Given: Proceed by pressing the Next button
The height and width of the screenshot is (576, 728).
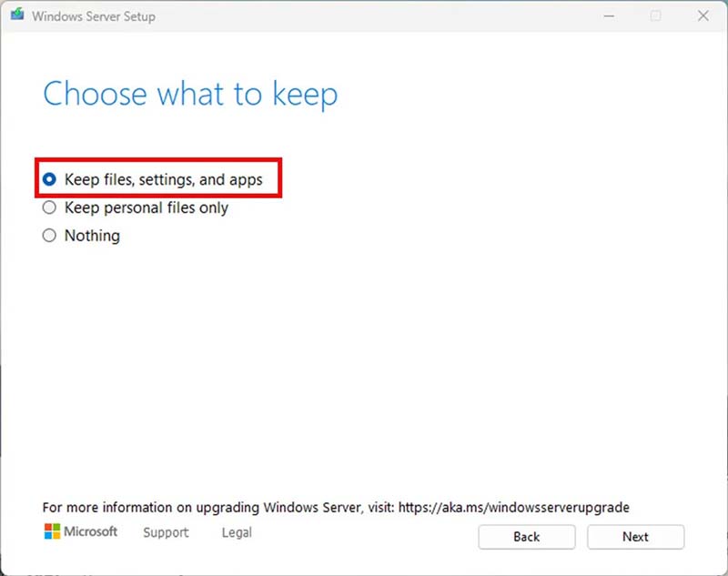Looking at the screenshot, I should click(x=635, y=537).
